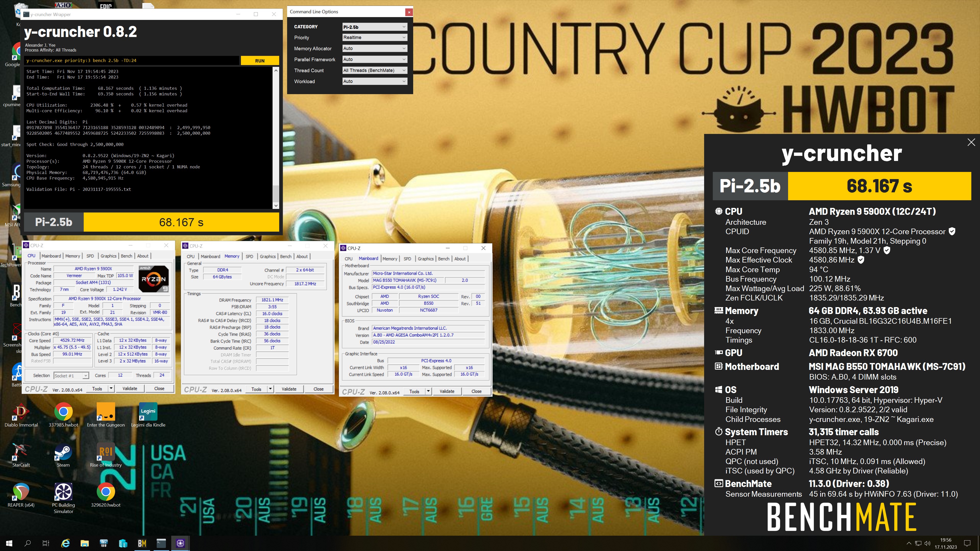Click the yellow RUN button in y-cruncher
The height and width of the screenshot is (551, 980).
(x=260, y=60)
